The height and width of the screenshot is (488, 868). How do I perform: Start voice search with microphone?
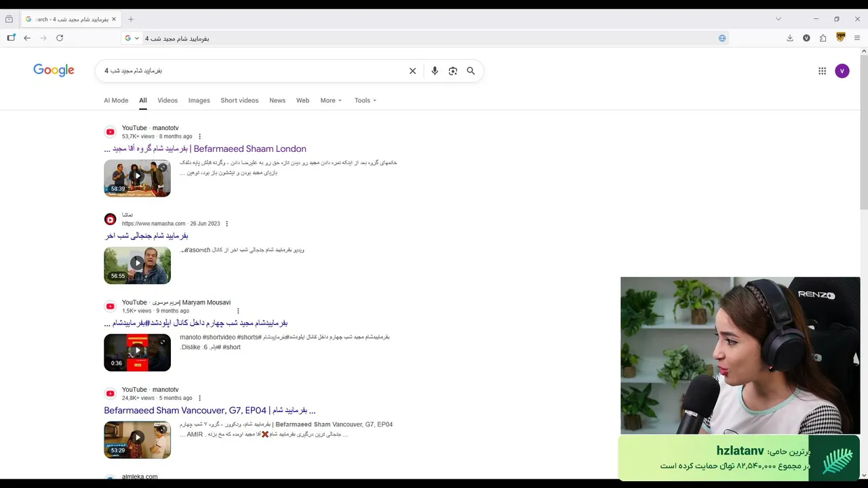(435, 70)
